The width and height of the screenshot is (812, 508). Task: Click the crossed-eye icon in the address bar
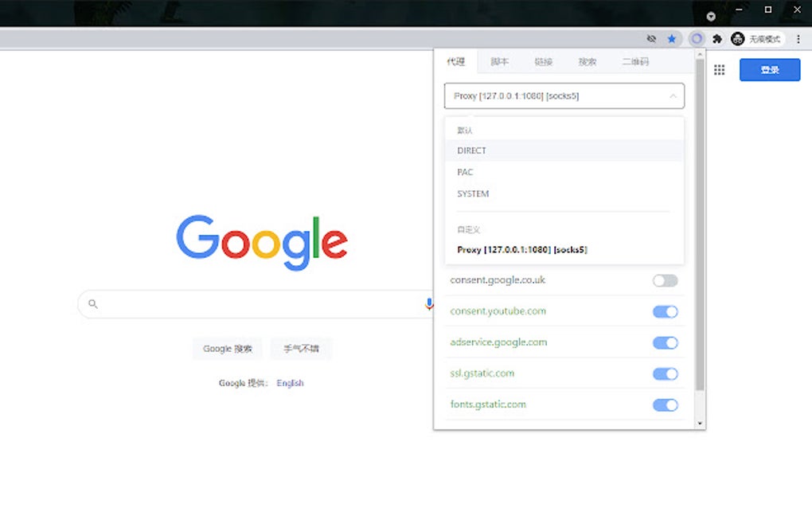[651, 38]
